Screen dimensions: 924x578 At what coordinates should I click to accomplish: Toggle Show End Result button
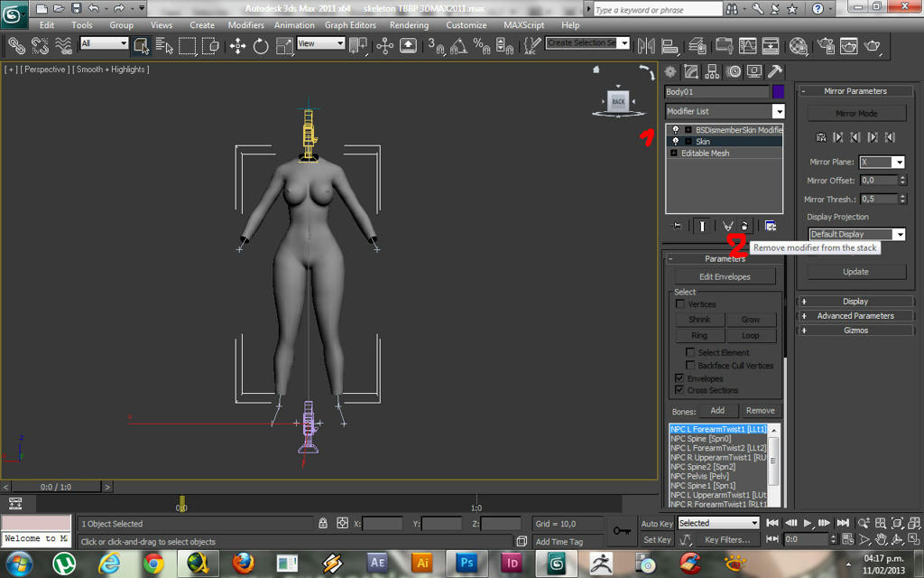[702, 226]
